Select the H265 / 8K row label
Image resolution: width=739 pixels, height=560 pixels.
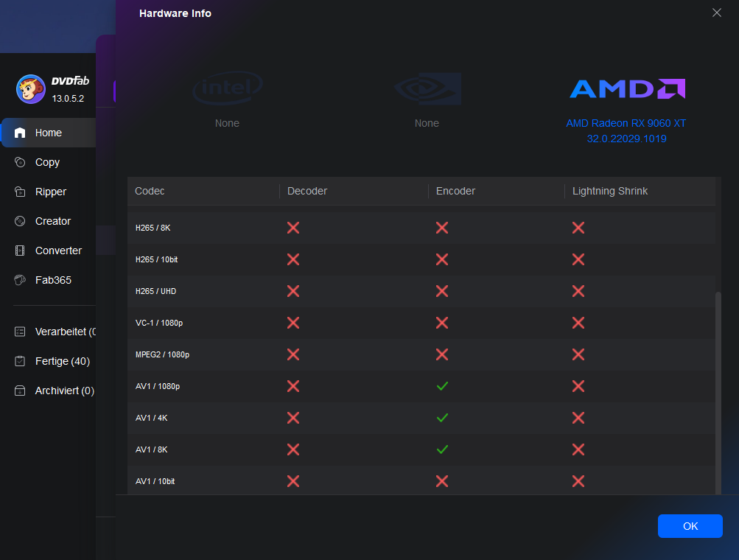tap(153, 228)
